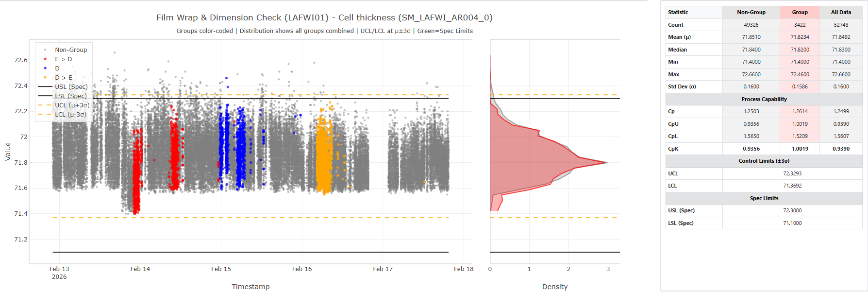Click the Spec Limits section header

[x=764, y=198]
